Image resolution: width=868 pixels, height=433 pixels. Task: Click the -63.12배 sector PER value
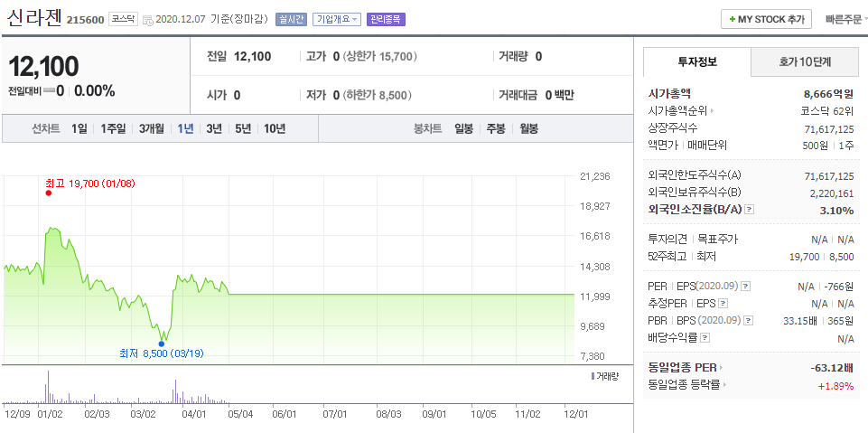[x=832, y=368]
